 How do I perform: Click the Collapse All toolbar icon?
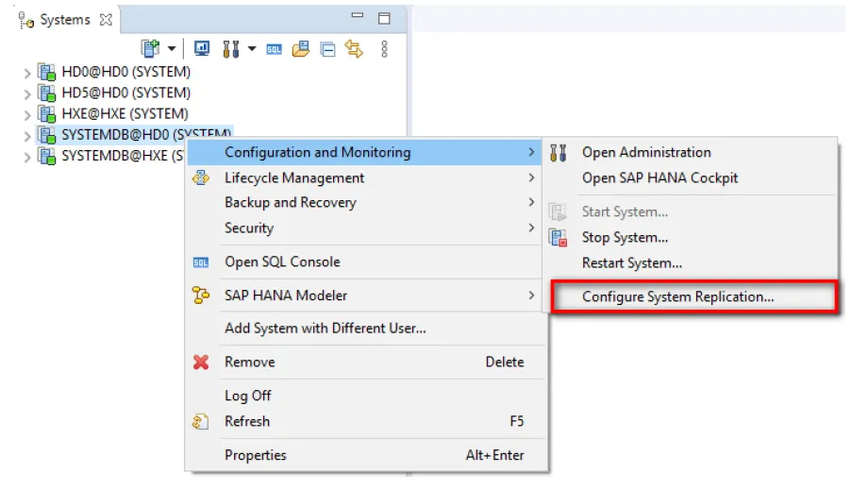327,50
